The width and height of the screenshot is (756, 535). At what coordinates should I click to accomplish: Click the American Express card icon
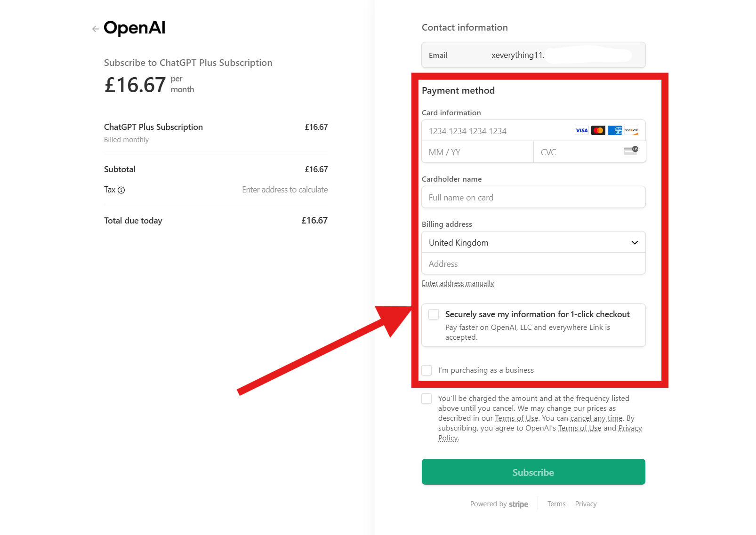[x=615, y=130]
